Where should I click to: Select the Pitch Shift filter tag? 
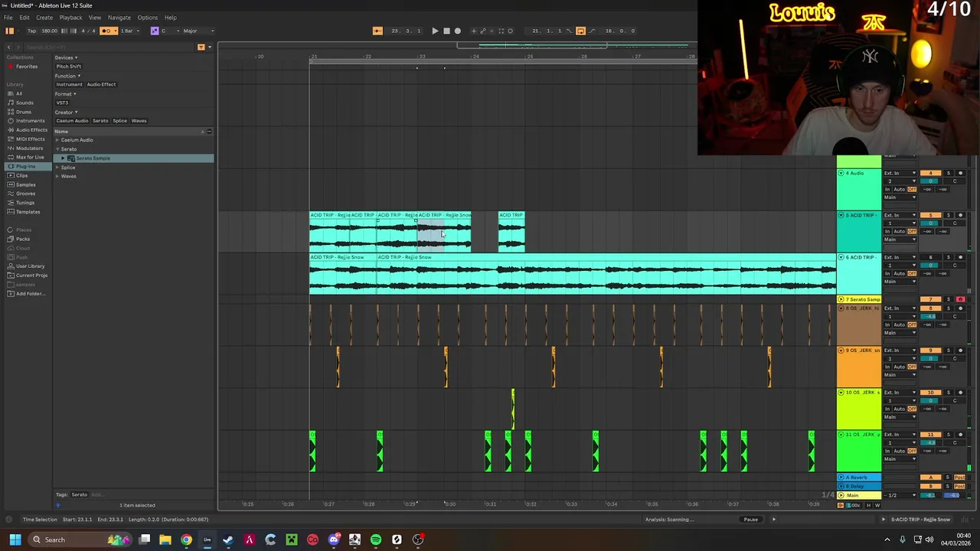pos(68,67)
